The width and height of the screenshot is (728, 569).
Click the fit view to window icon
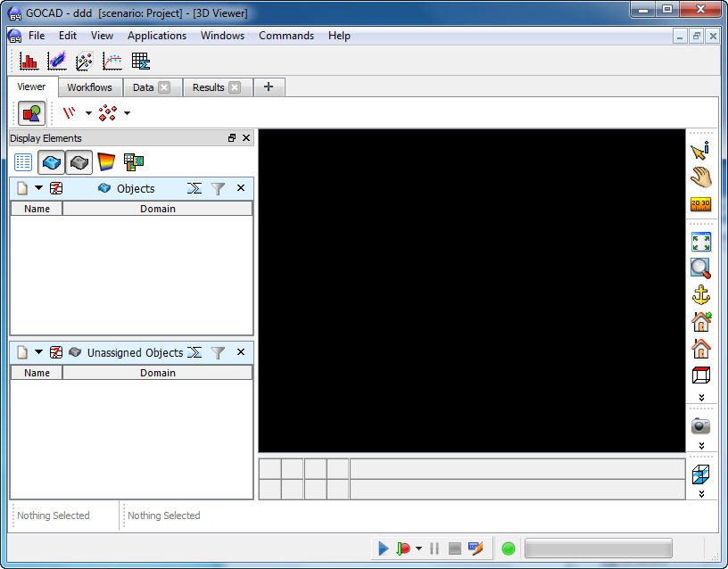(x=700, y=242)
